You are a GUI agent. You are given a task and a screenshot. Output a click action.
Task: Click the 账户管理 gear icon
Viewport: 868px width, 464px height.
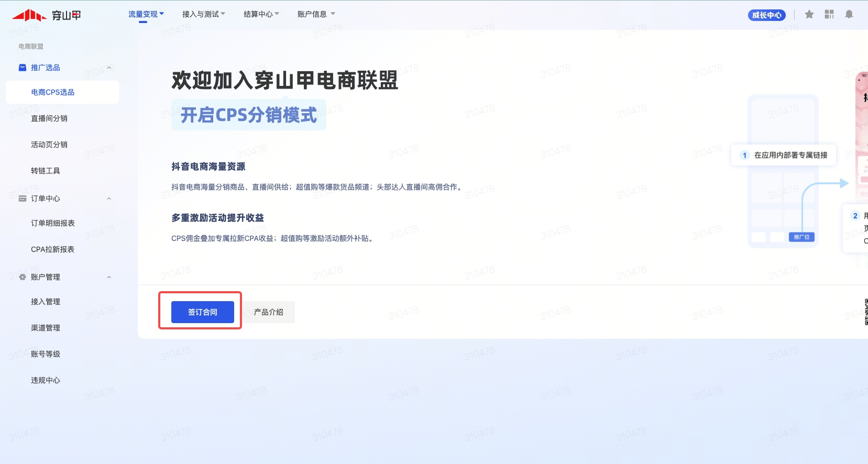pos(23,277)
